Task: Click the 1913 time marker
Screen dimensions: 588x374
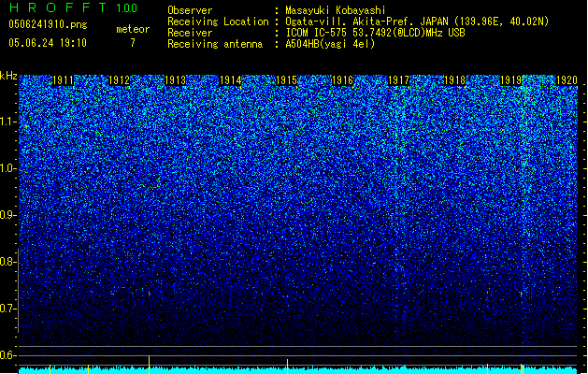Action: point(175,80)
